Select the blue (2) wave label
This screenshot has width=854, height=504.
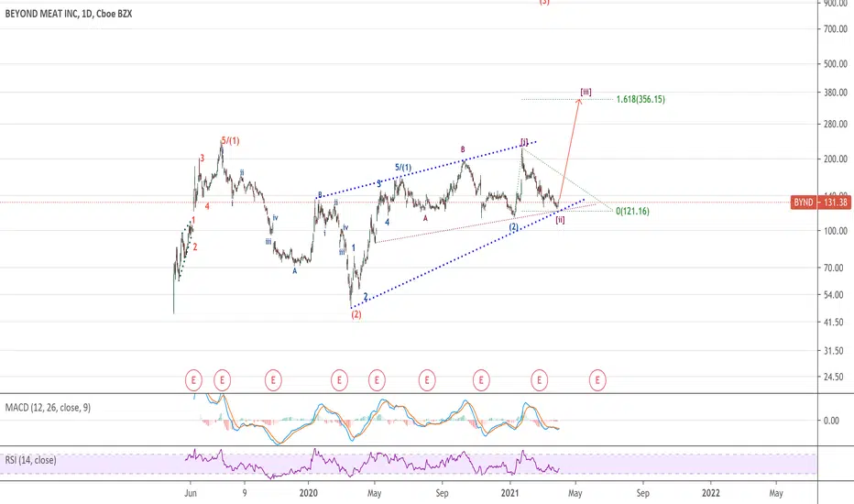click(514, 227)
